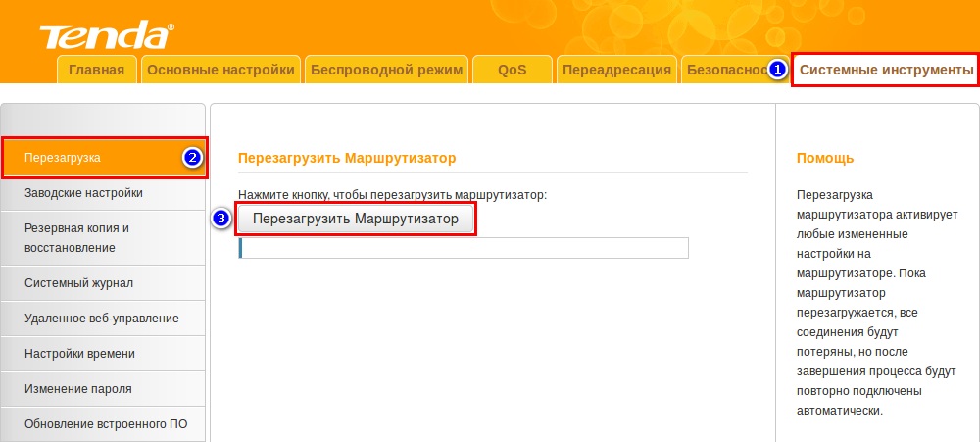Screen dimensions: 980x442
Task: Open the Системный журнал page
Action: (104, 283)
